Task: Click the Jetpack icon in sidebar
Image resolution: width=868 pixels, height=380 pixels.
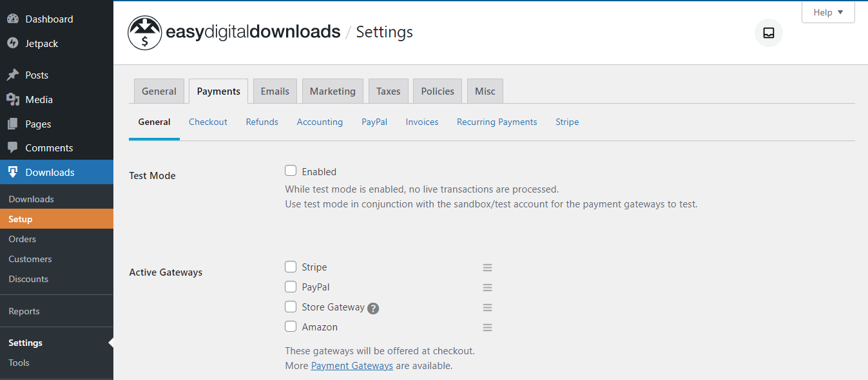Action: (x=13, y=44)
